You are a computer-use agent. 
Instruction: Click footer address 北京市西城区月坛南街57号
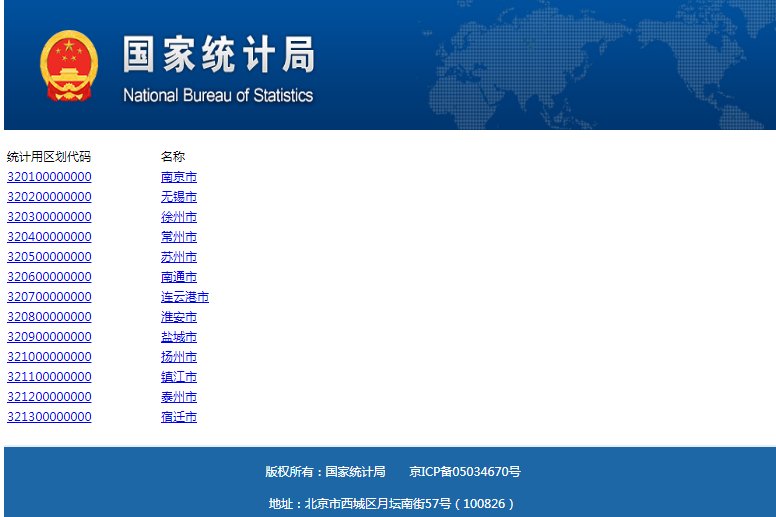click(x=378, y=504)
